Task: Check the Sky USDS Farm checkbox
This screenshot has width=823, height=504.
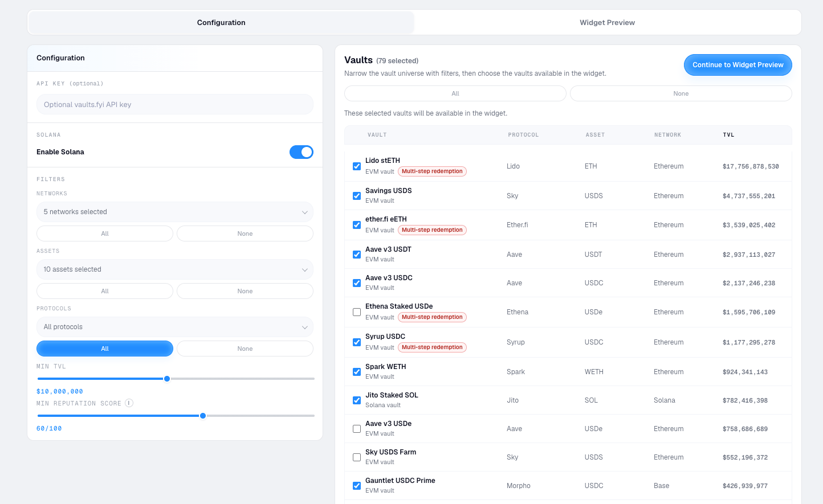Action: point(357,457)
